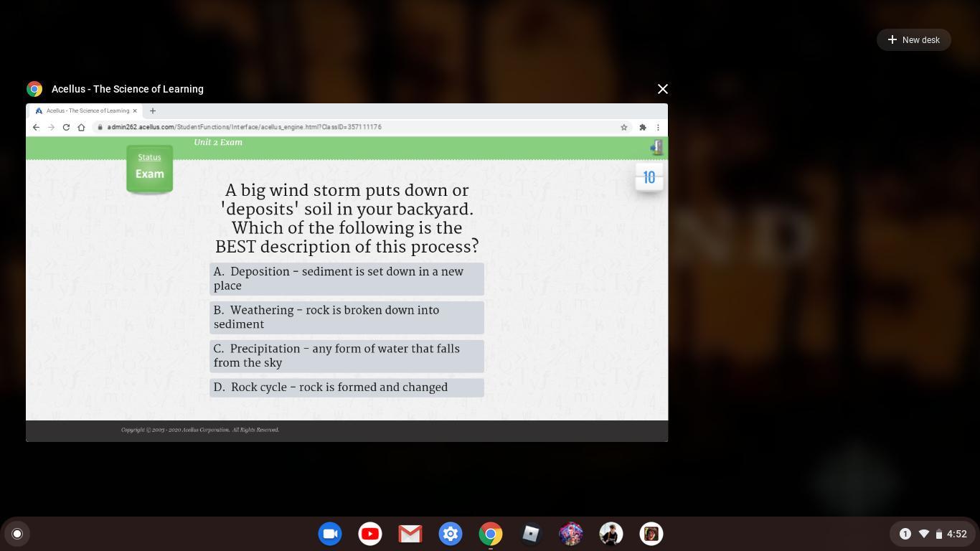Launch YouTube from the shelf
This screenshot has width=980, height=551.
click(x=370, y=534)
